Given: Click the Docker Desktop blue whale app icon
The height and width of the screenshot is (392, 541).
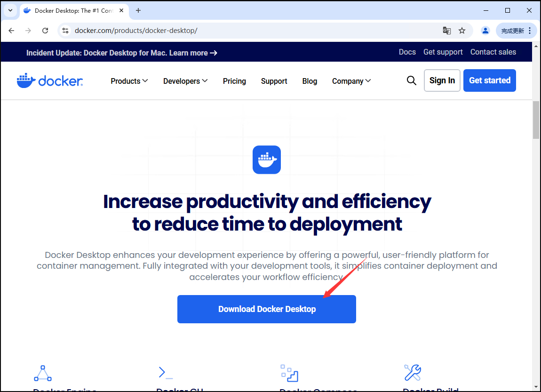Looking at the screenshot, I should [x=267, y=160].
